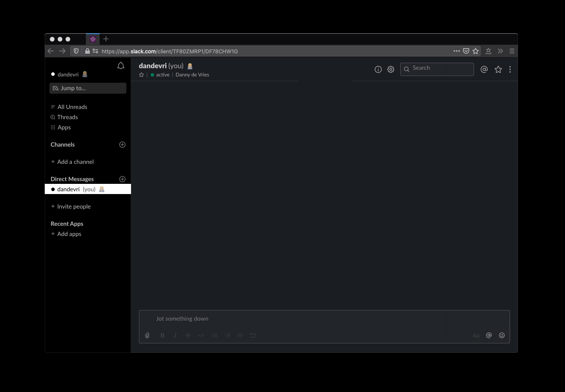Expand the browser toolbar overflow chevrons
The image size is (565, 392).
500,51
